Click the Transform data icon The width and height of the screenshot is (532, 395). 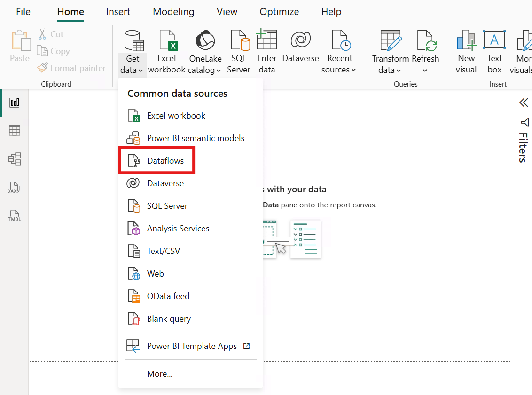point(391,40)
